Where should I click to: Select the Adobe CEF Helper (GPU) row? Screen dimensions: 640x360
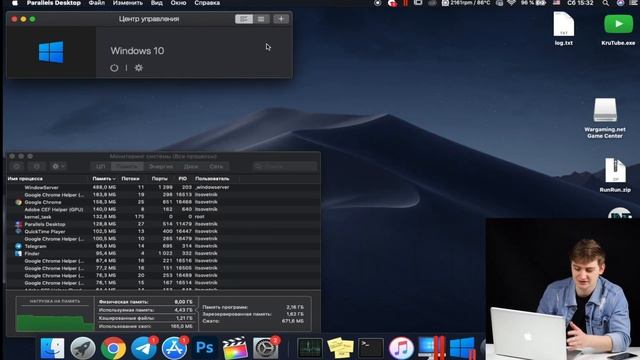[163, 209]
